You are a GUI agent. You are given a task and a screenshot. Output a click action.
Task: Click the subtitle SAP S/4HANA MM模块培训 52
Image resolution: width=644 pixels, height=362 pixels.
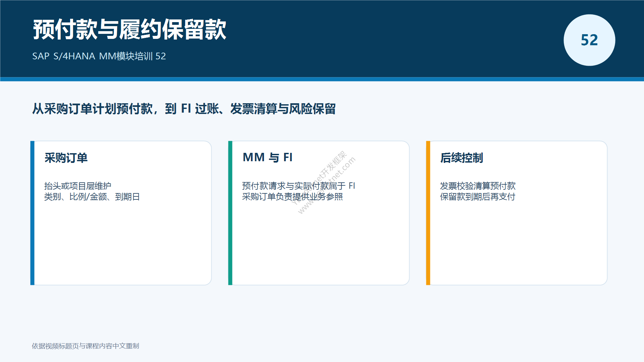coord(99,56)
